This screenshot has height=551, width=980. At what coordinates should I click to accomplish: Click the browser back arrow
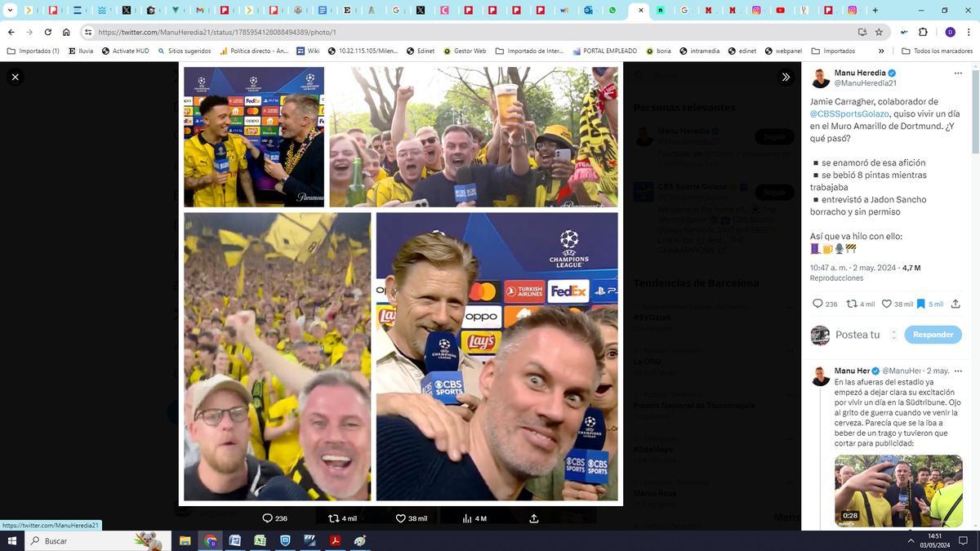click(11, 32)
